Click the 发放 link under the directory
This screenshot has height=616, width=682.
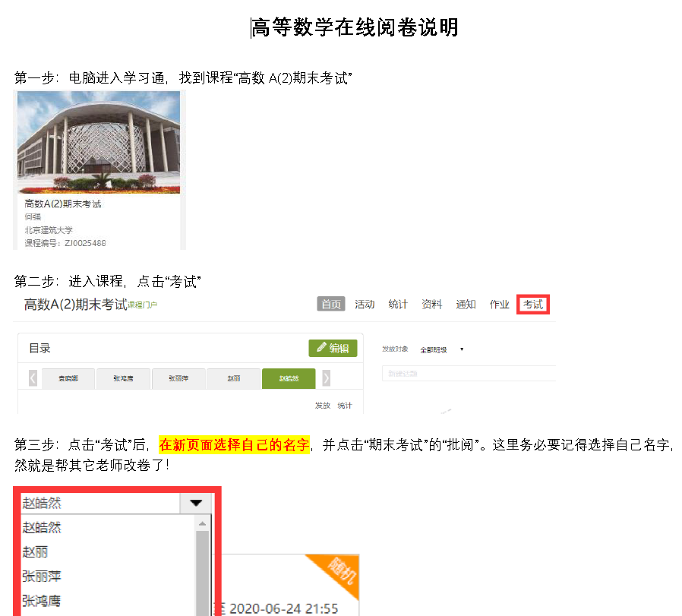pyautogui.click(x=323, y=406)
